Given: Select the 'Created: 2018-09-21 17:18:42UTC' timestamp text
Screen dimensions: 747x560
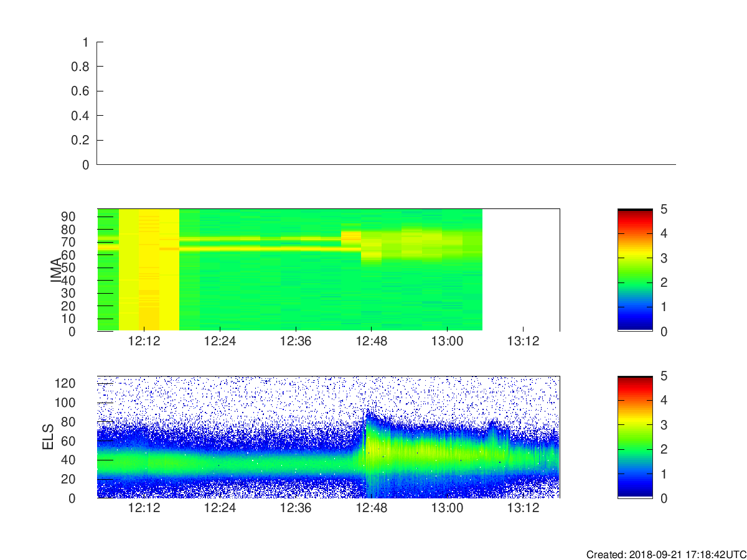Looking at the screenshot, I should (x=665, y=554).
